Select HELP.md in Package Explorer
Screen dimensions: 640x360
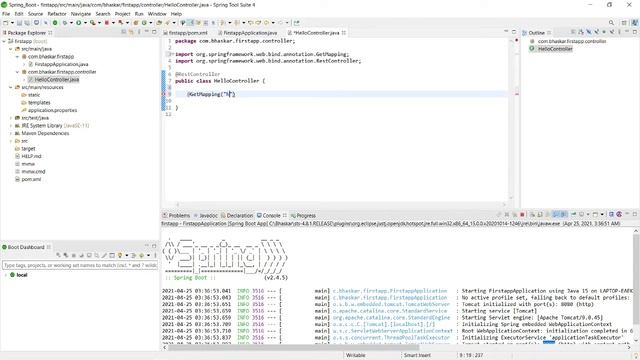click(31, 156)
